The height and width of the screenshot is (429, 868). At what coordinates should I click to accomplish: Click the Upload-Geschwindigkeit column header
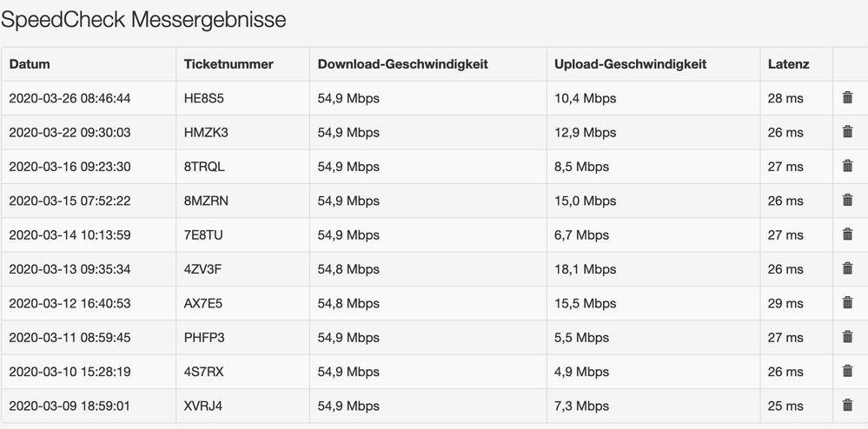click(x=631, y=64)
